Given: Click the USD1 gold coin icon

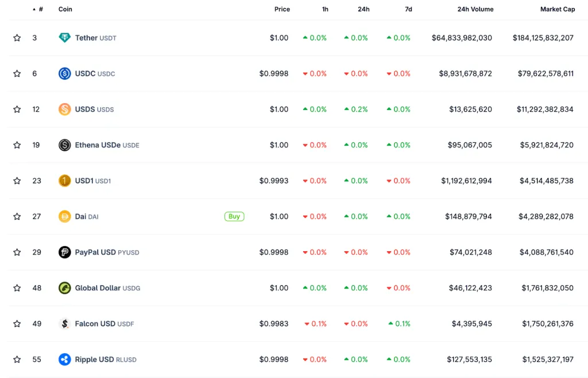Looking at the screenshot, I should click(64, 181).
